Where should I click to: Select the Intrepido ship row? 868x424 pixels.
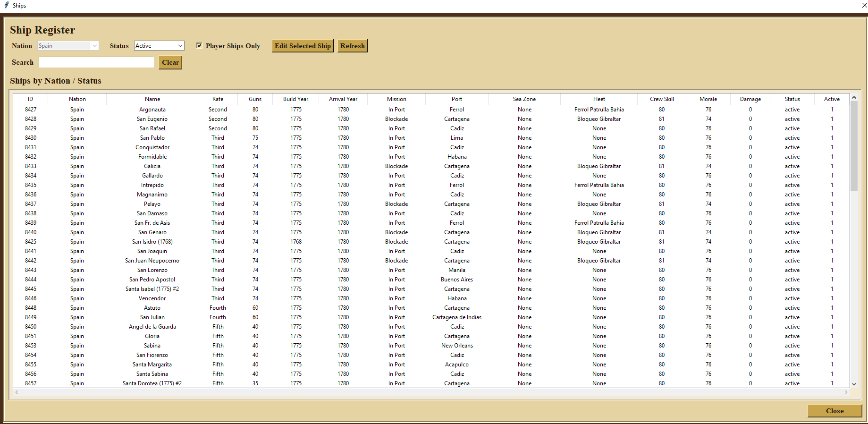[x=431, y=185]
